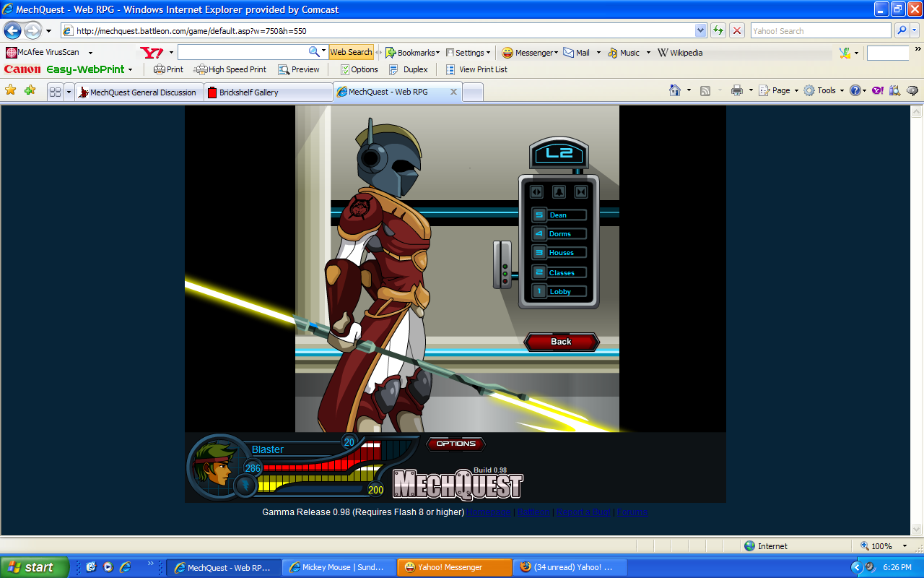Click the Home icon in command bar
The image size is (924, 578).
pyautogui.click(x=675, y=90)
